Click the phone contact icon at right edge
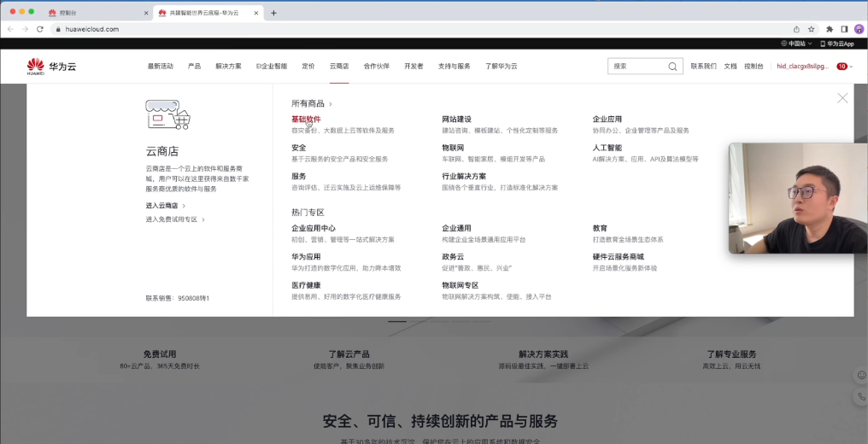This screenshot has width=868, height=444. coord(861,396)
